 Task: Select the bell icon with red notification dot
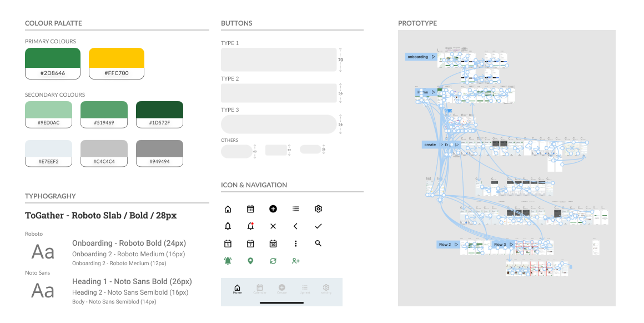coord(250,226)
